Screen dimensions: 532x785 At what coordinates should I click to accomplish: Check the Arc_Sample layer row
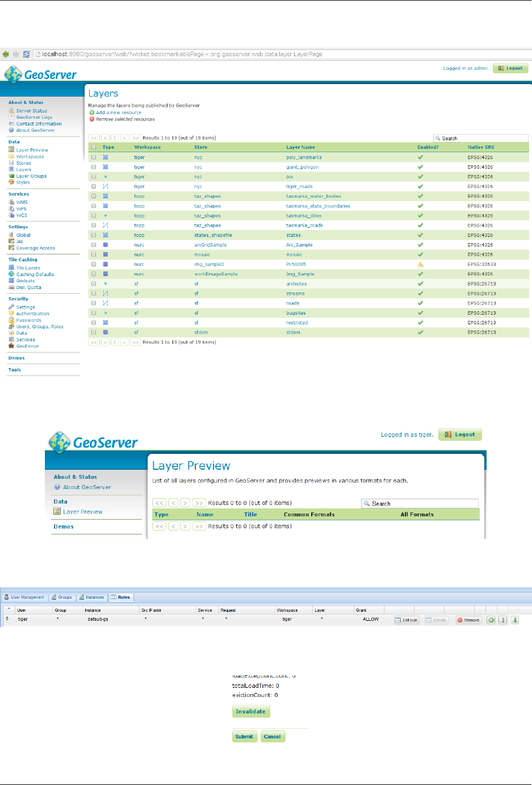[94, 245]
